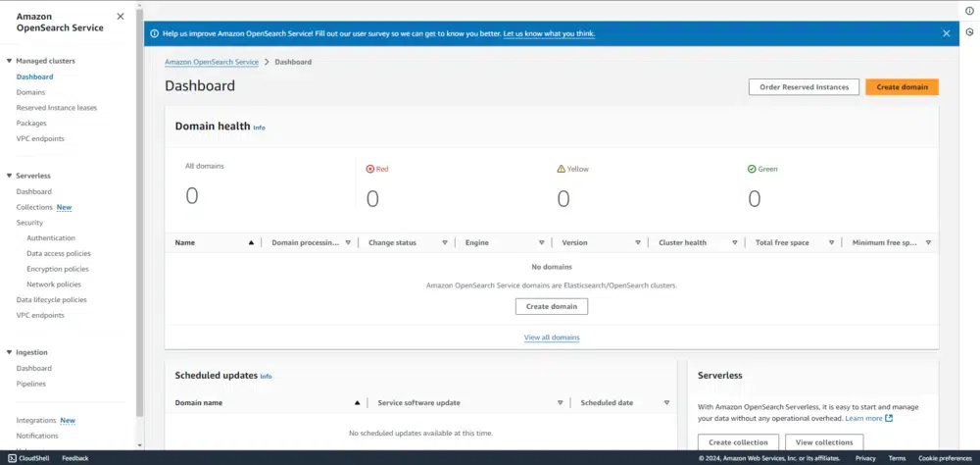This screenshot has width=980, height=465.
Task: Open Domains in the sidebar
Action: coord(30,92)
